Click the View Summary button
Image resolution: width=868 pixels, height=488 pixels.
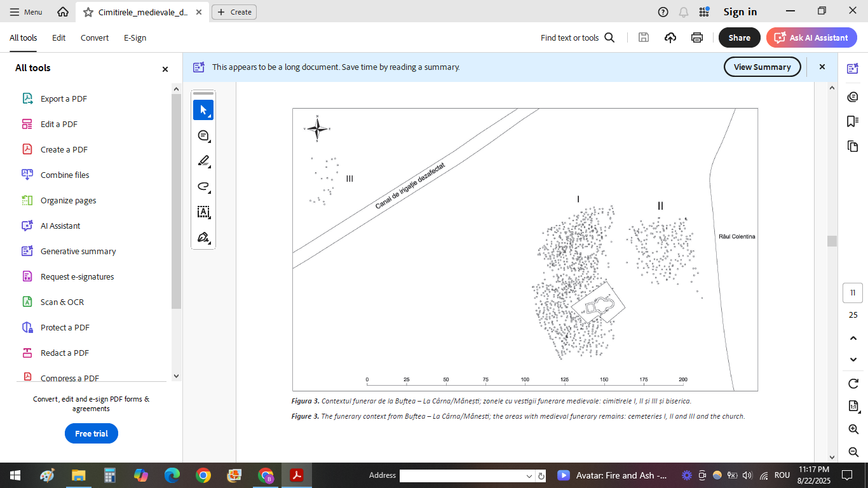[x=762, y=67]
